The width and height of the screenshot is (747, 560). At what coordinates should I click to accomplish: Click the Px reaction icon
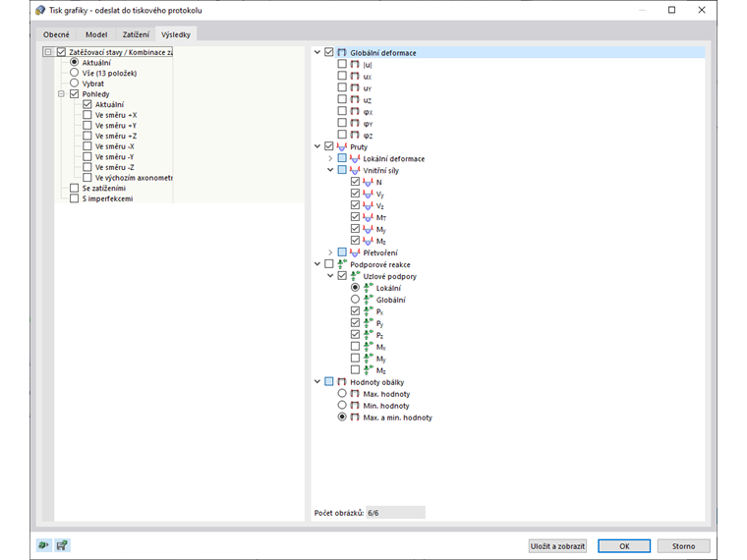point(368,311)
